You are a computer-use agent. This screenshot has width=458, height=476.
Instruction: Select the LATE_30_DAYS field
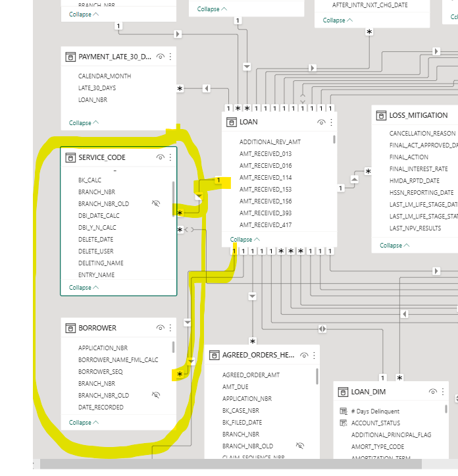(x=97, y=88)
